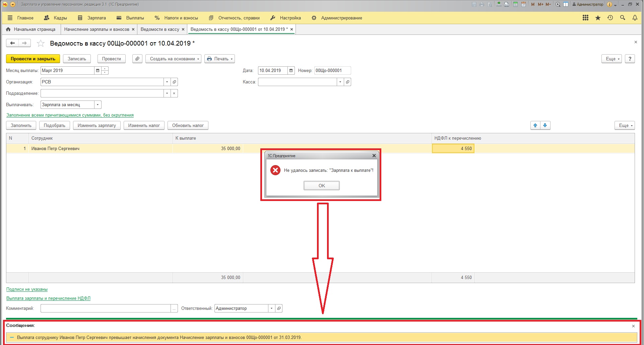Add document to favorites with star icon

41,44
